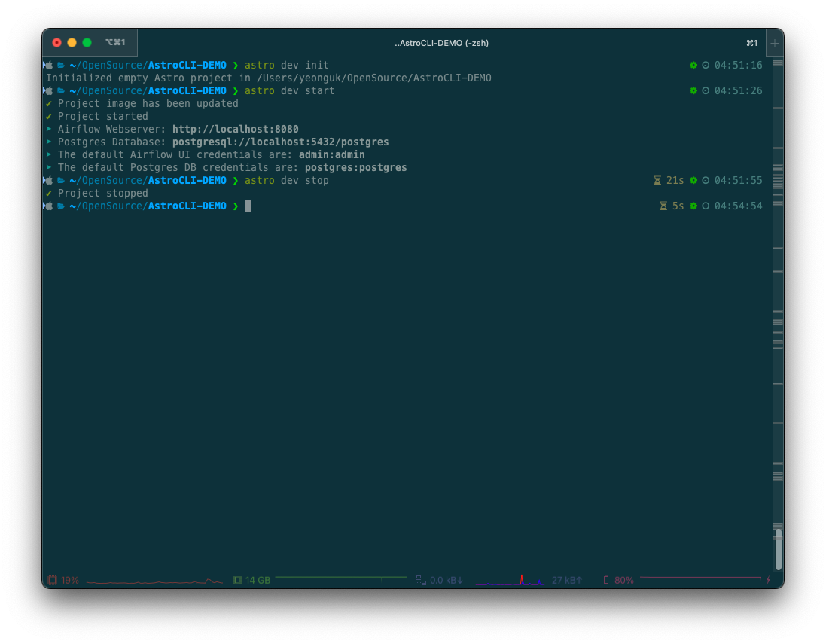Click the 'astro dev stop' command text
Viewport: 826px width, 644px height.
point(286,180)
